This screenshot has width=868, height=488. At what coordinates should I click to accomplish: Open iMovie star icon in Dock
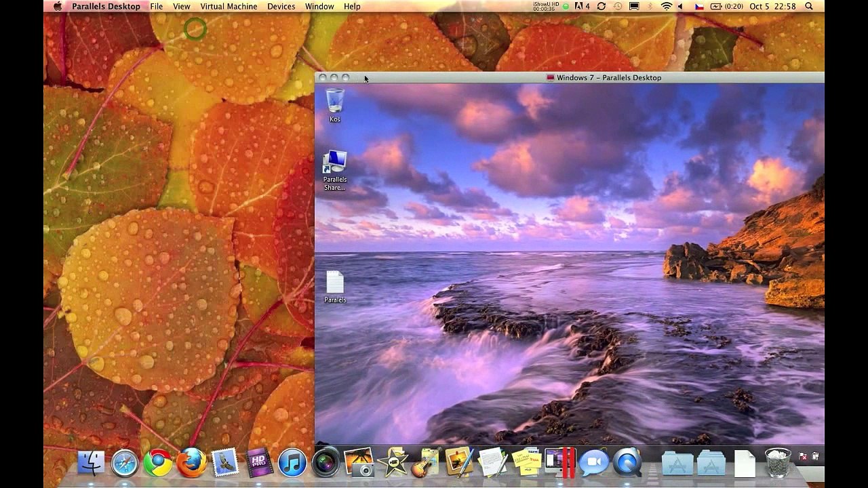click(393, 463)
